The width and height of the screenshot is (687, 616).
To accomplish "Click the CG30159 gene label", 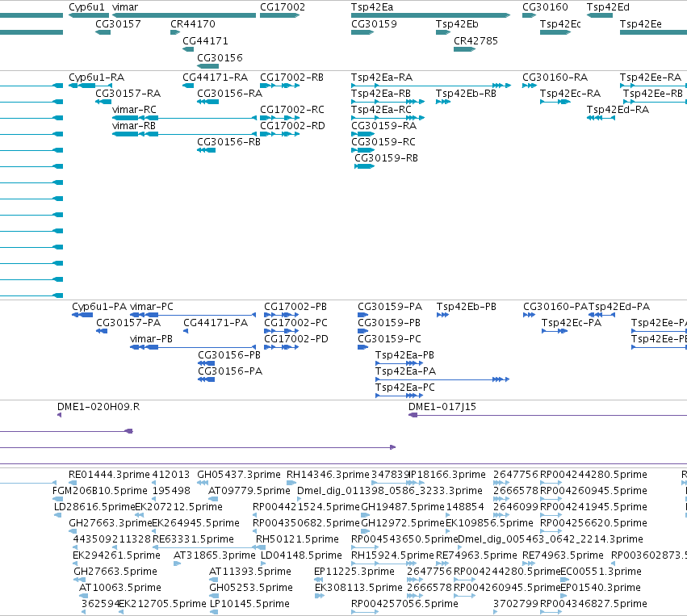I will (x=374, y=23).
